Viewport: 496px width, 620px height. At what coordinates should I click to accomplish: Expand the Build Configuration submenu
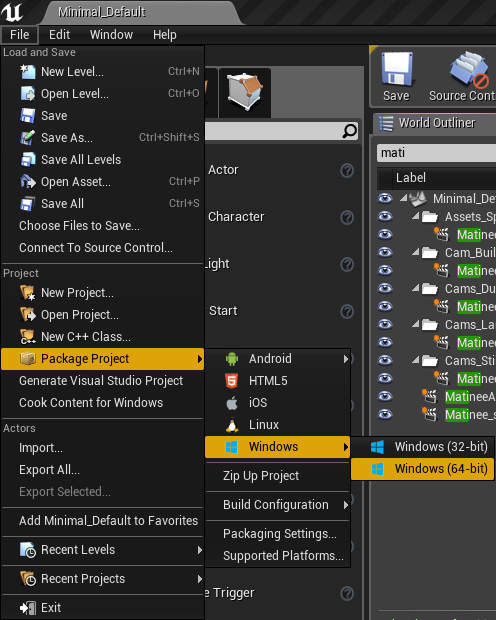pyautogui.click(x=278, y=505)
